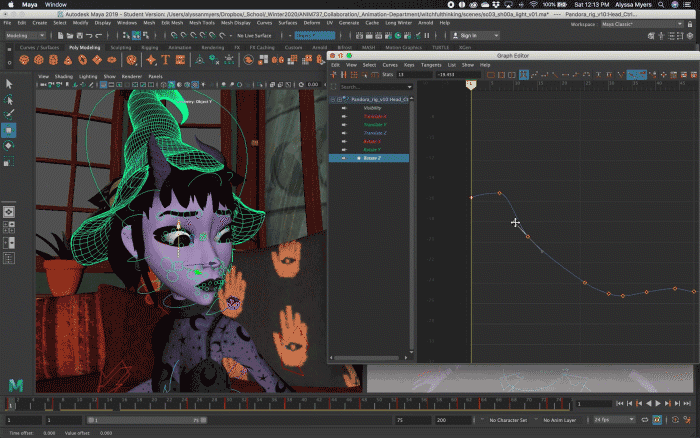
Task: Toggle mute on Rotate Y channel
Action: pyautogui.click(x=344, y=150)
